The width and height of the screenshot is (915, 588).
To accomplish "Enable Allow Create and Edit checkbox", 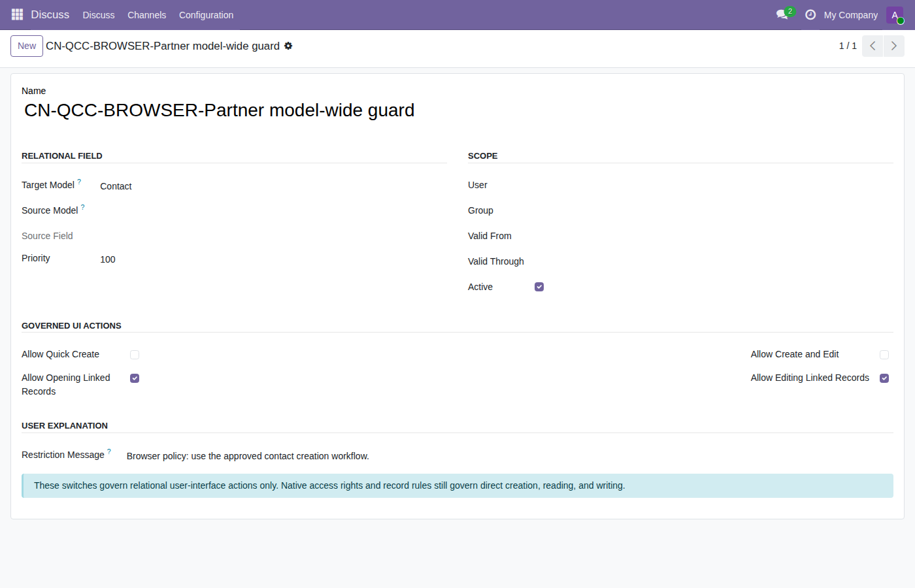I will click(884, 355).
